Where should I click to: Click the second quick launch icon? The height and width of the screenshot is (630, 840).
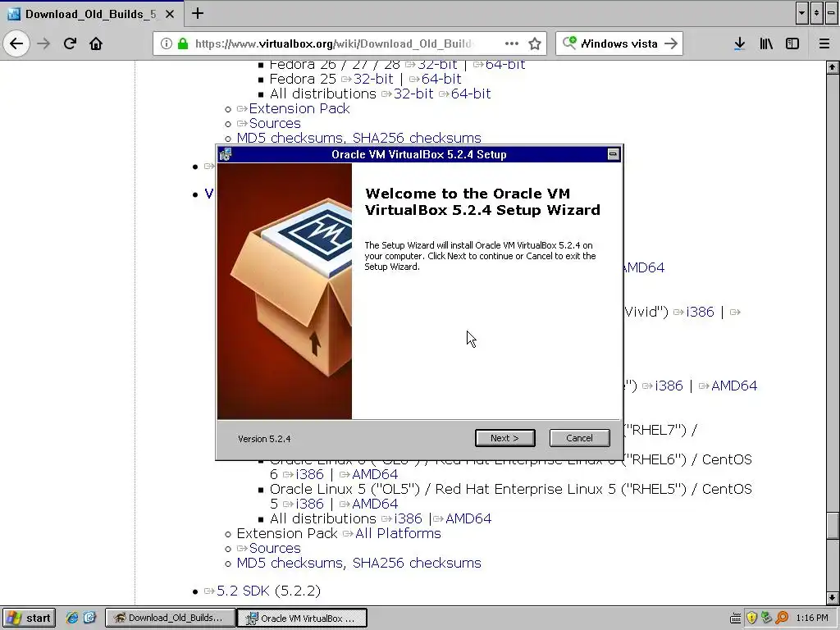coord(89,618)
